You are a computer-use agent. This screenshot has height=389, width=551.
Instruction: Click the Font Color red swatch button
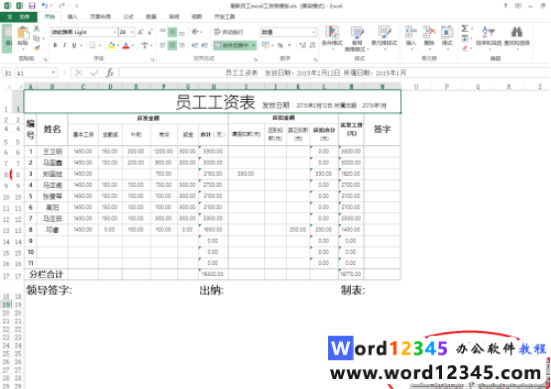click(x=126, y=45)
